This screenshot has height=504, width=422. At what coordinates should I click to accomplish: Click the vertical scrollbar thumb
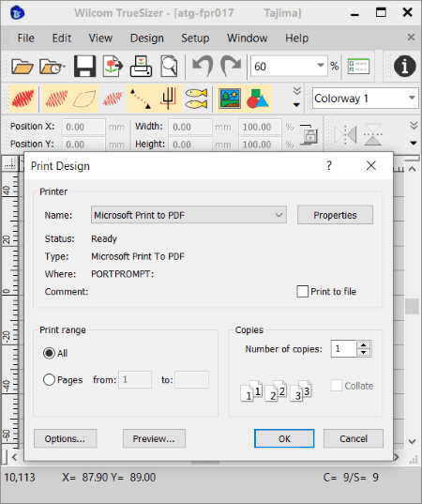coord(412,306)
